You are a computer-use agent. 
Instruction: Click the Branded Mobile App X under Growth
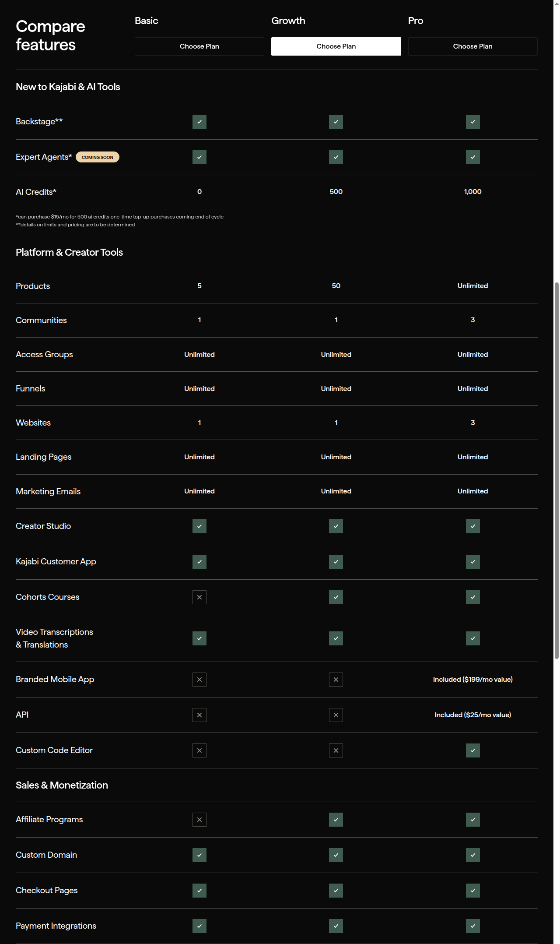click(336, 680)
